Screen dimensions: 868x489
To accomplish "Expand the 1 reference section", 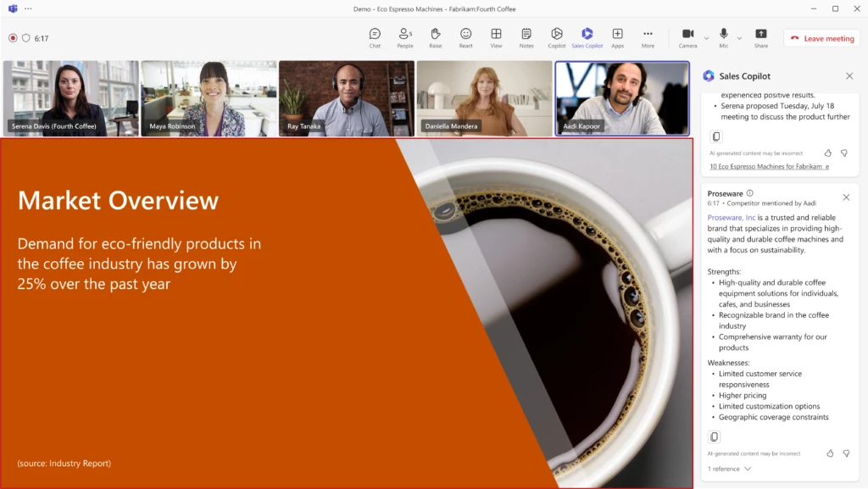I will [727, 468].
